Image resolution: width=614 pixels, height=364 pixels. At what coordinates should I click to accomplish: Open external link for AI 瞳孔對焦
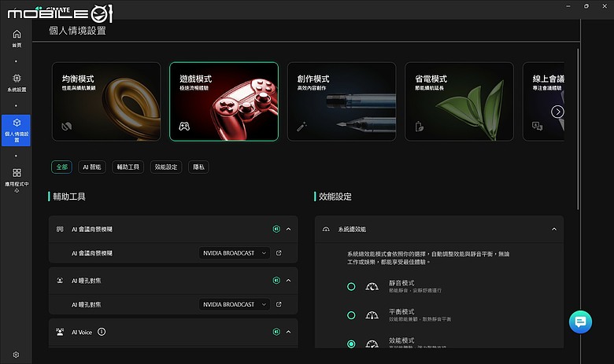279,304
